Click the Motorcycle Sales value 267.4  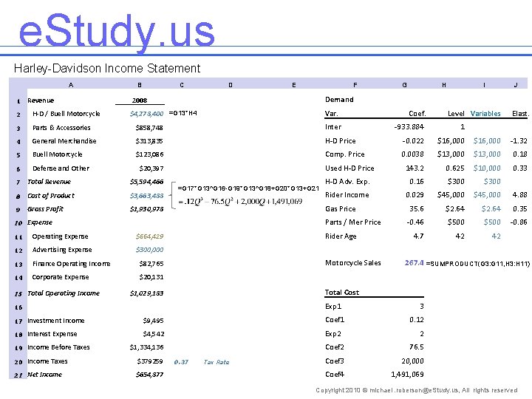(414, 263)
